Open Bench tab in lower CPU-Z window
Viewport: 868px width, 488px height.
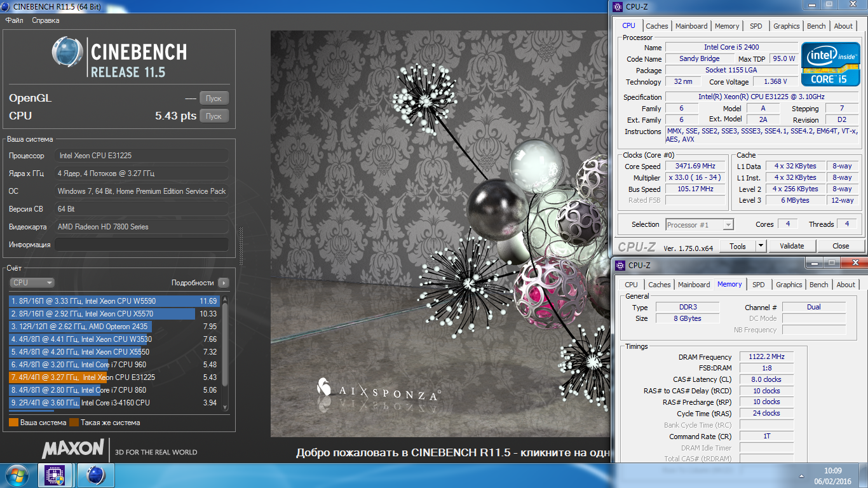819,285
